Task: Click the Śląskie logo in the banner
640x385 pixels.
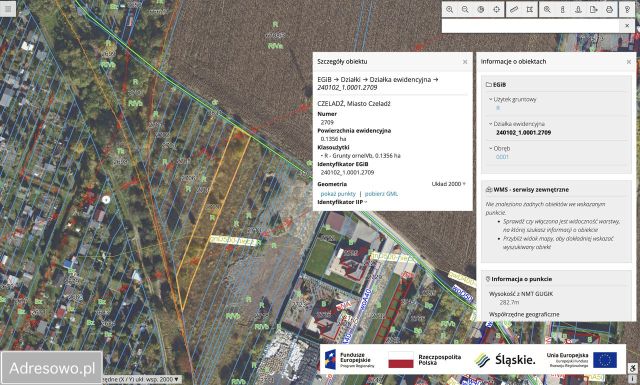Action: click(x=505, y=360)
